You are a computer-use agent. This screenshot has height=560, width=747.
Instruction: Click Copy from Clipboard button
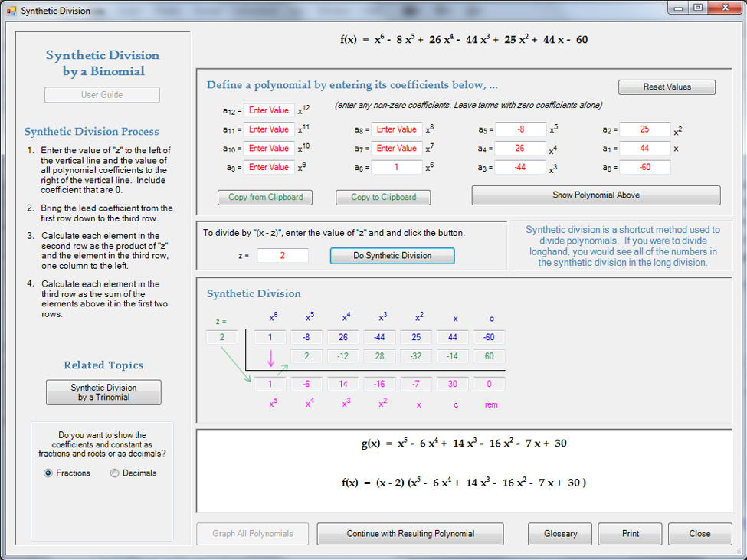pos(265,198)
